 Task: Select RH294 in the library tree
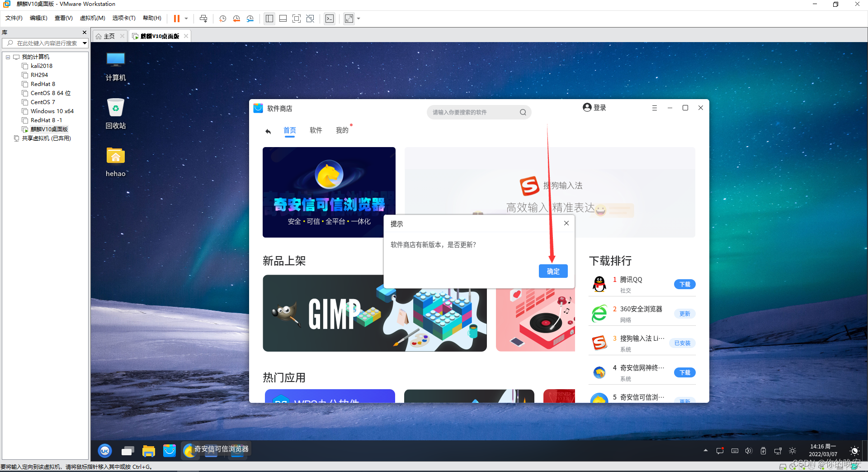pyautogui.click(x=39, y=75)
